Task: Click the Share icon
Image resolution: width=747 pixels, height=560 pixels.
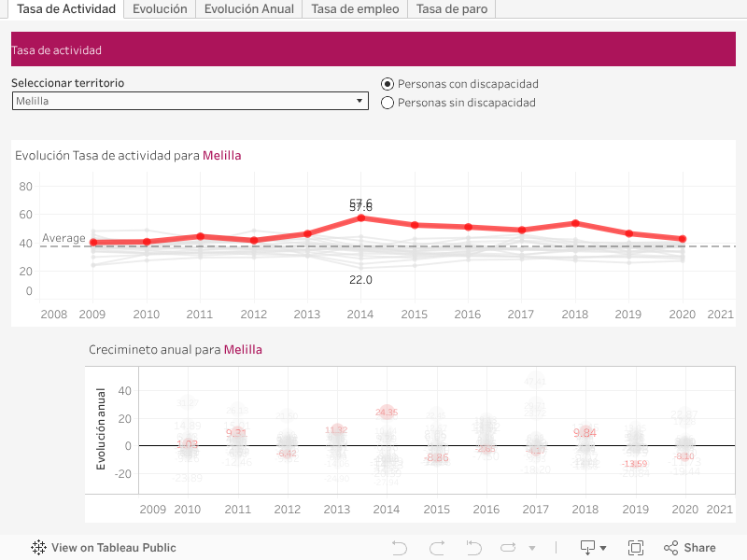Action: 690,548
